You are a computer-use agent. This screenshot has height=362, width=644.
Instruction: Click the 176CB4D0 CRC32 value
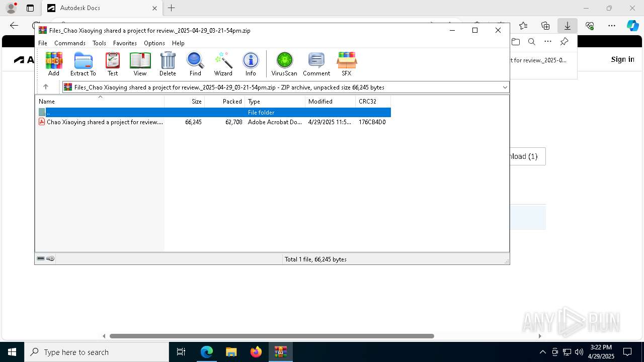pos(372,122)
